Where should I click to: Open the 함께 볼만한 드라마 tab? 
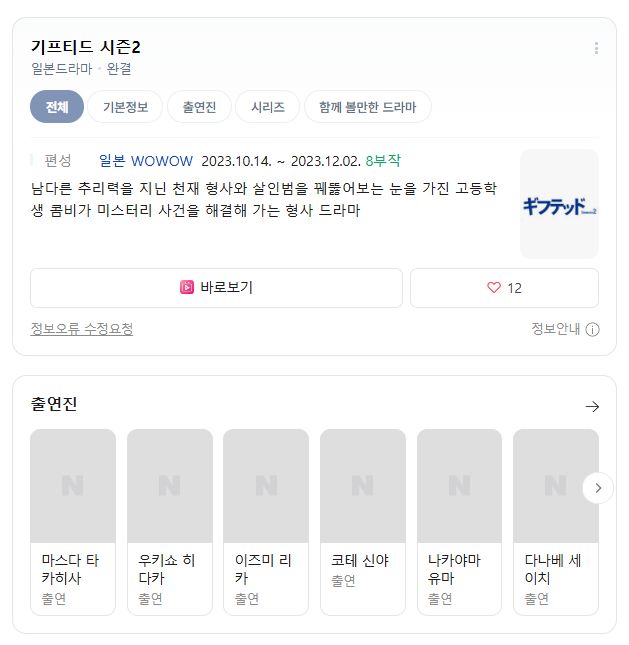(367, 107)
